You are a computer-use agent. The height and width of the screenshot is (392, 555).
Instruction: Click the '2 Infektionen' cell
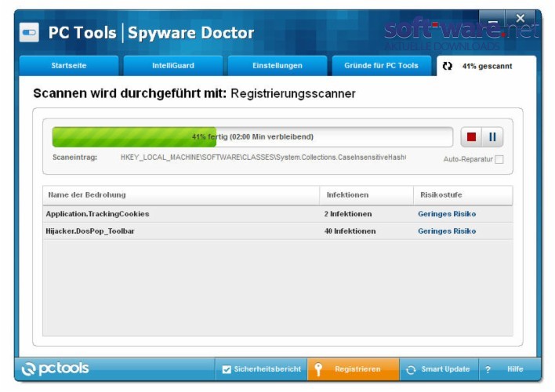coord(348,214)
